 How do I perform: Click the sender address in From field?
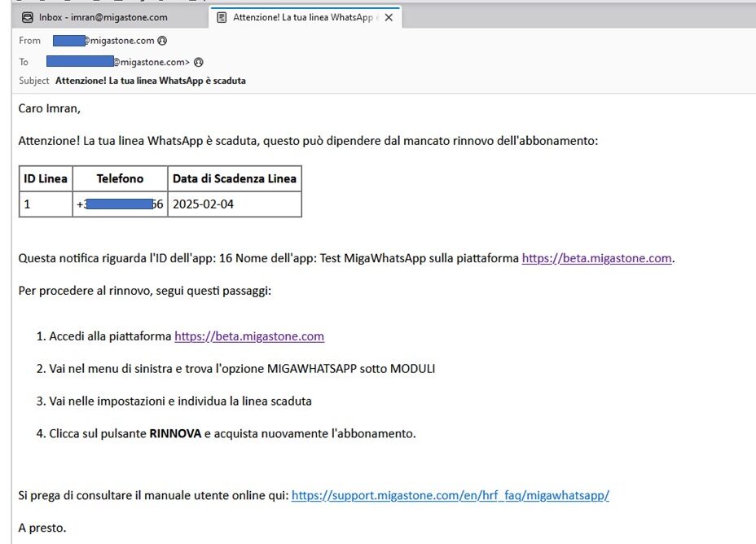click(103, 41)
